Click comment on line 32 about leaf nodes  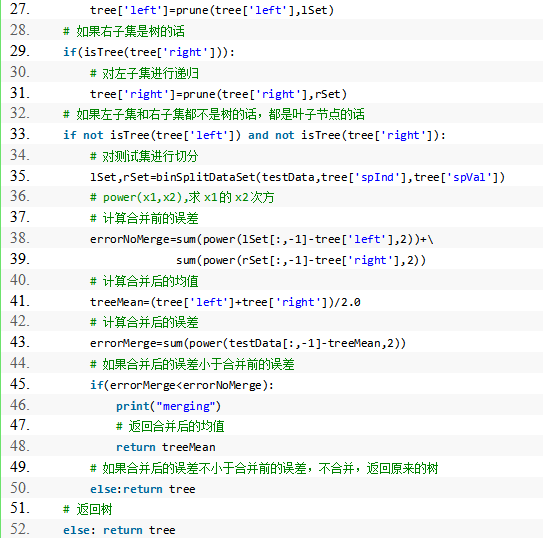[x=214, y=114]
